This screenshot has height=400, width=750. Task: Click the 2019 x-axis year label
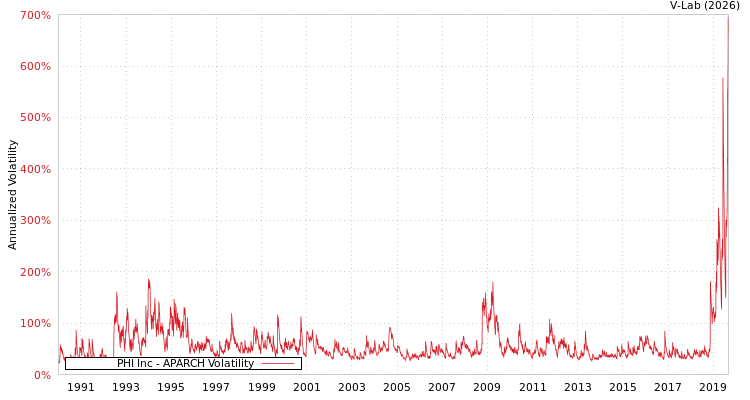click(713, 387)
